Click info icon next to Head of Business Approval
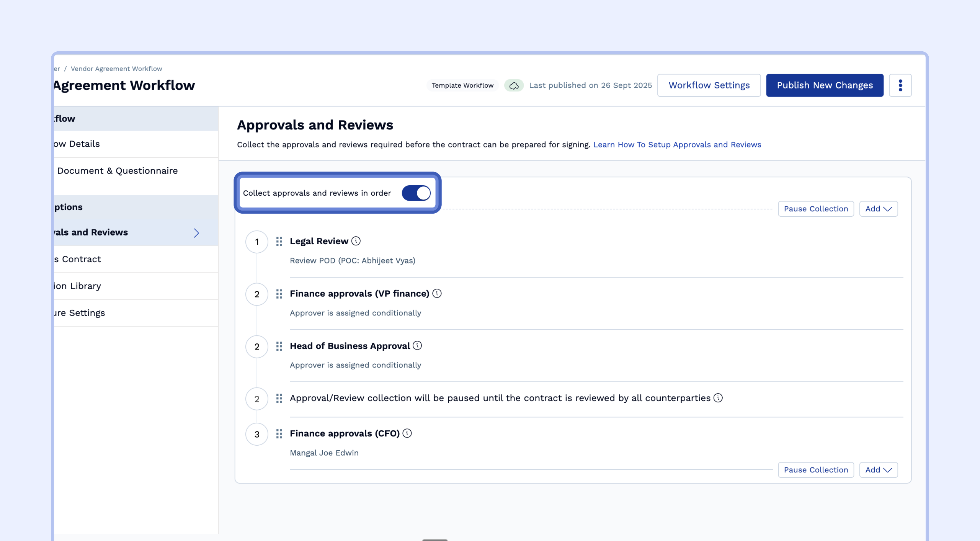Screen dimensions: 980x541 [x=417, y=345]
